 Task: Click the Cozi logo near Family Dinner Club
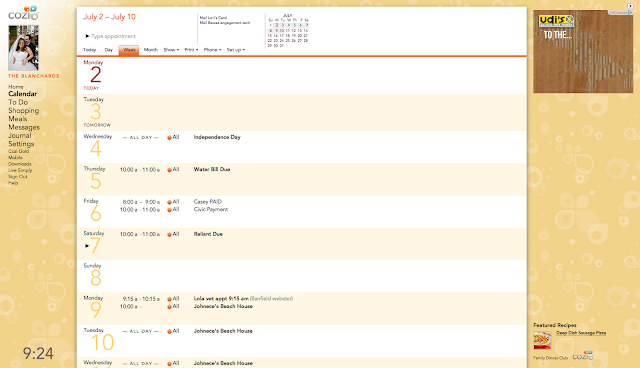point(583,355)
